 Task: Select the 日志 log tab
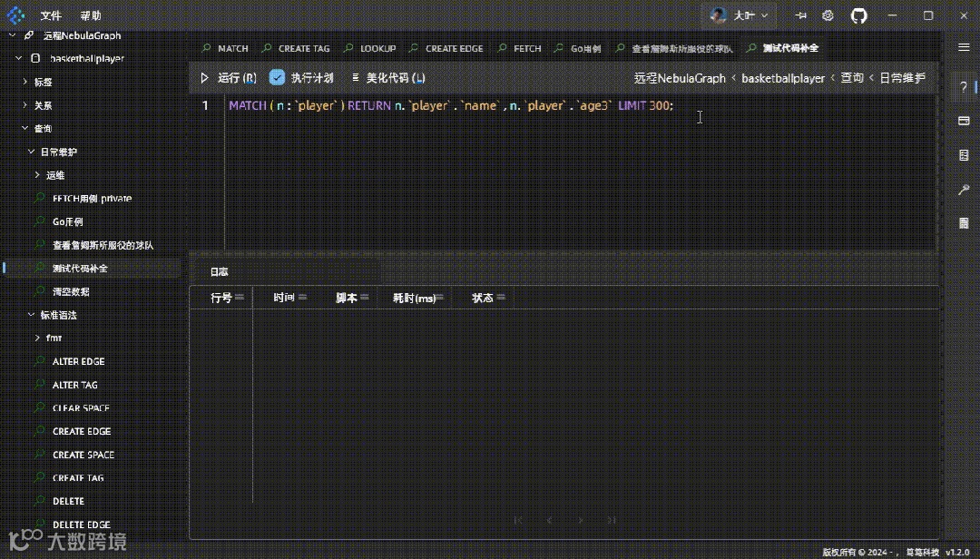(x=219, y=271)
